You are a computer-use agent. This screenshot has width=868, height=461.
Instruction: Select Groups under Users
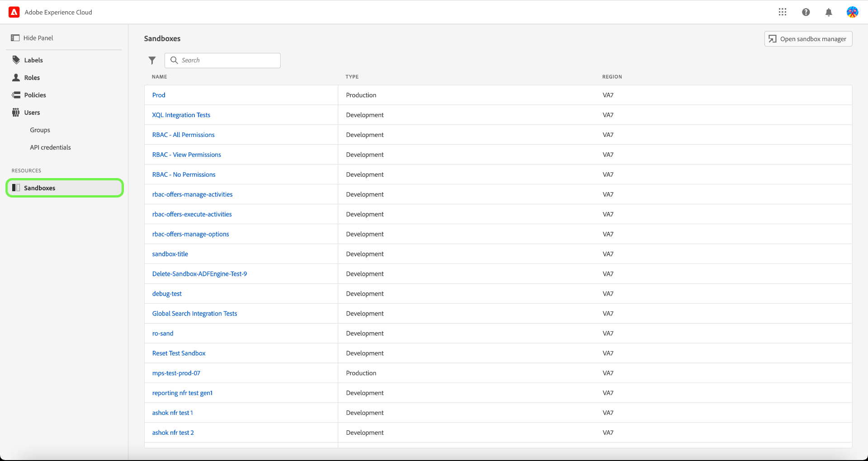[40, 130]
